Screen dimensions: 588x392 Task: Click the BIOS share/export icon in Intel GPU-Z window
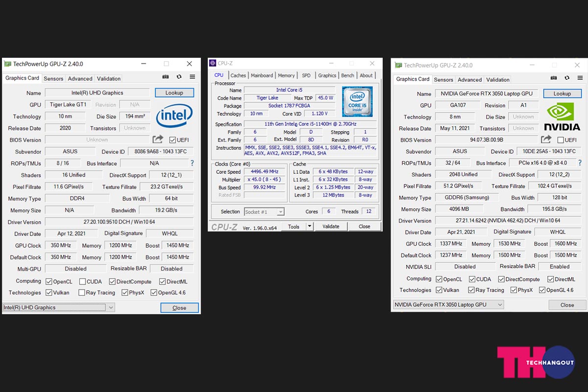point(158,139)
